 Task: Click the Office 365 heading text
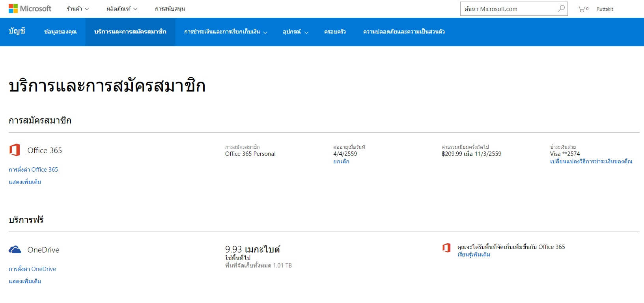pos(45,150)
